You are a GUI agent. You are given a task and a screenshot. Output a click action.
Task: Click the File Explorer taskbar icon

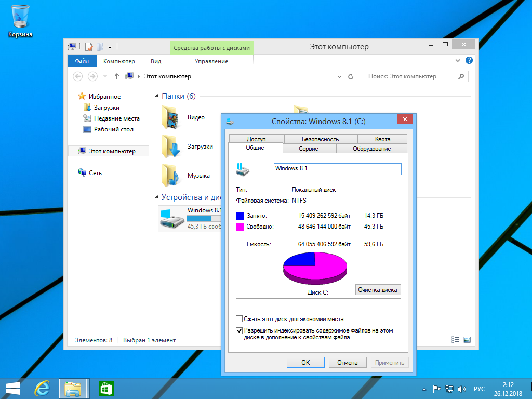click(74, 389)
